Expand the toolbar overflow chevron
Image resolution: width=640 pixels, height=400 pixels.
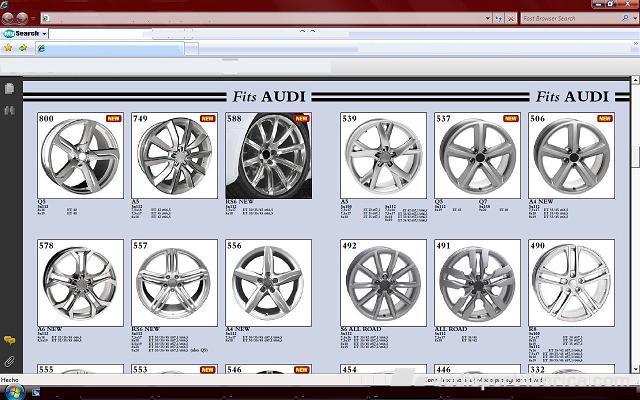[x=636, y=44]
